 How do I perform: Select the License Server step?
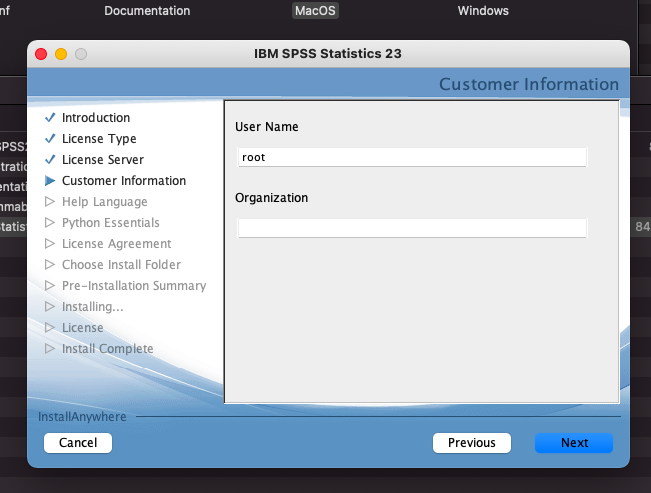[x=103, y=159]
